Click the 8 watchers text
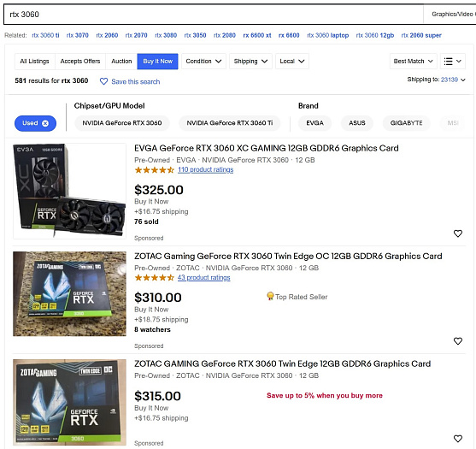Viewport: 476px width, 449px height. click(x=152, y=329)
